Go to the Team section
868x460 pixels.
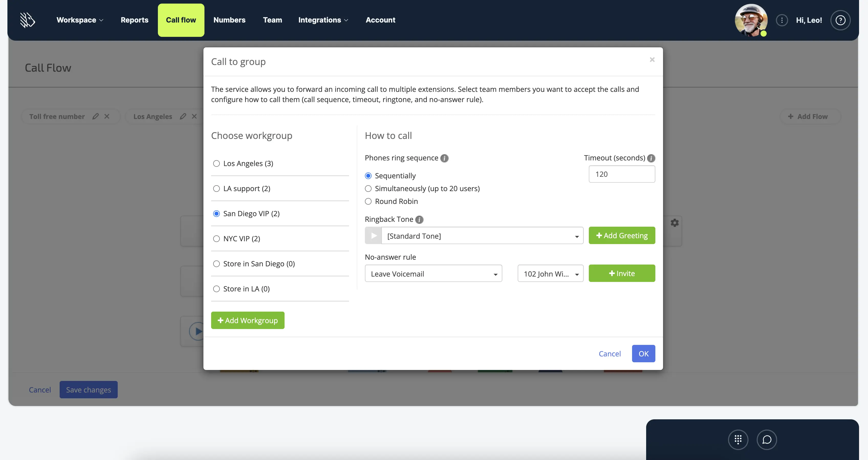(x=272, y=20)
